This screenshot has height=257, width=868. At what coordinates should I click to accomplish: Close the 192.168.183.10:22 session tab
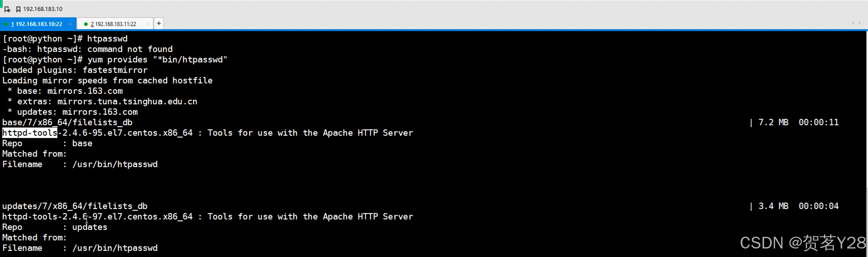point(70,24)
